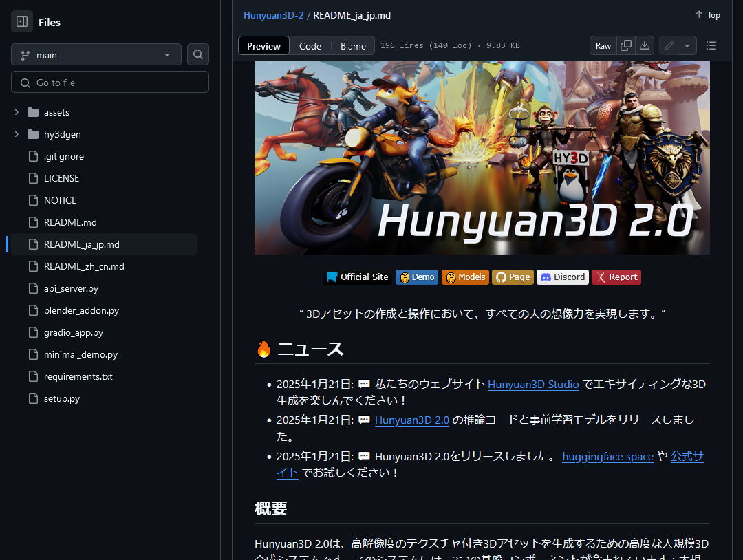Download the README_ja_jp.md file
Screen dimensions: 743x560
tap(644, 45)
